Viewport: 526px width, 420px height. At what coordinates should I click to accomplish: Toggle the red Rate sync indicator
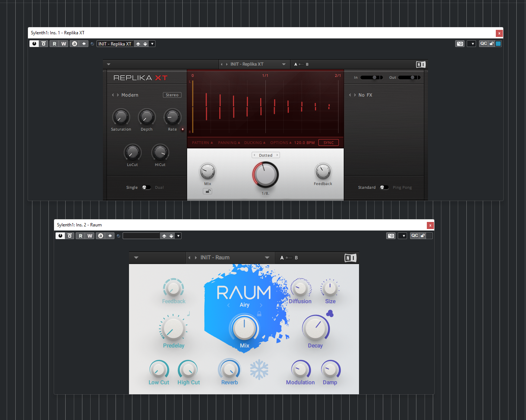click(183, 129)
